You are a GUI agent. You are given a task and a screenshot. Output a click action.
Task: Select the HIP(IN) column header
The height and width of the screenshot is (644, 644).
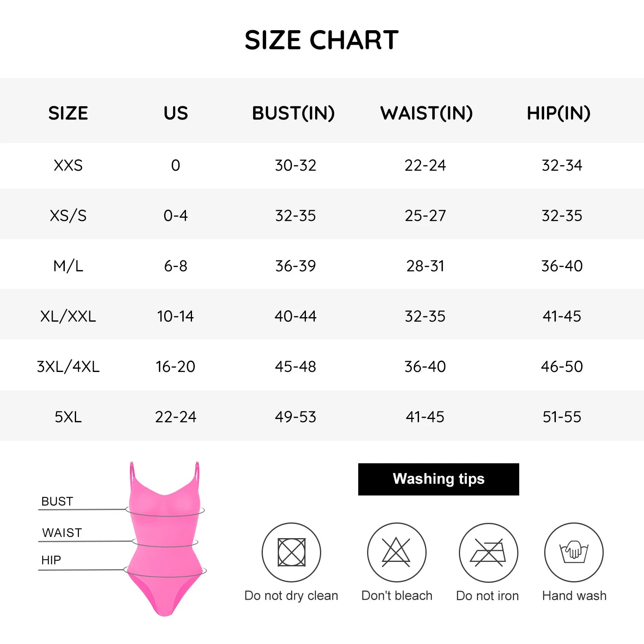pyautogui.click(x=559, y=113)
